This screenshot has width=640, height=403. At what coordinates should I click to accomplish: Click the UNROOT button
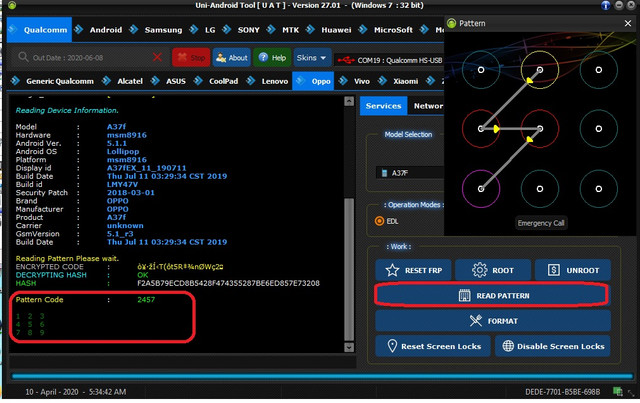tap(573, 270)
